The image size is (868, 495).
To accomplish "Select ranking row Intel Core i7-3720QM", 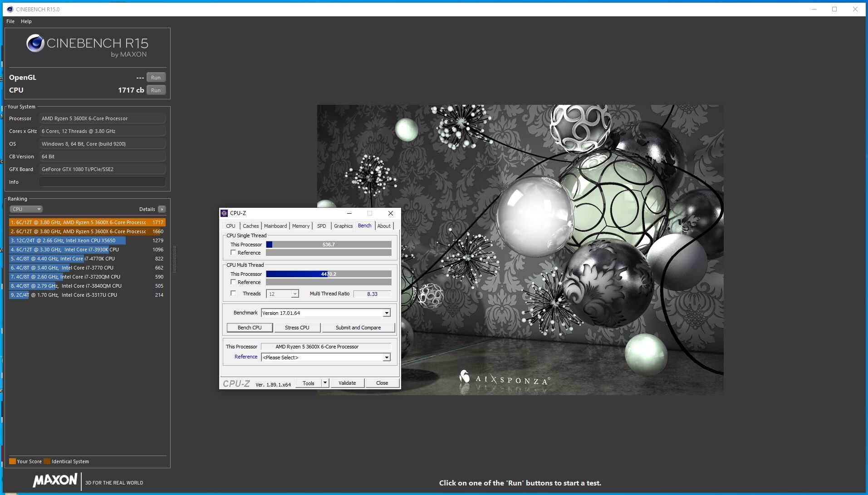I will pyautogui.click(x=87, y=277).
